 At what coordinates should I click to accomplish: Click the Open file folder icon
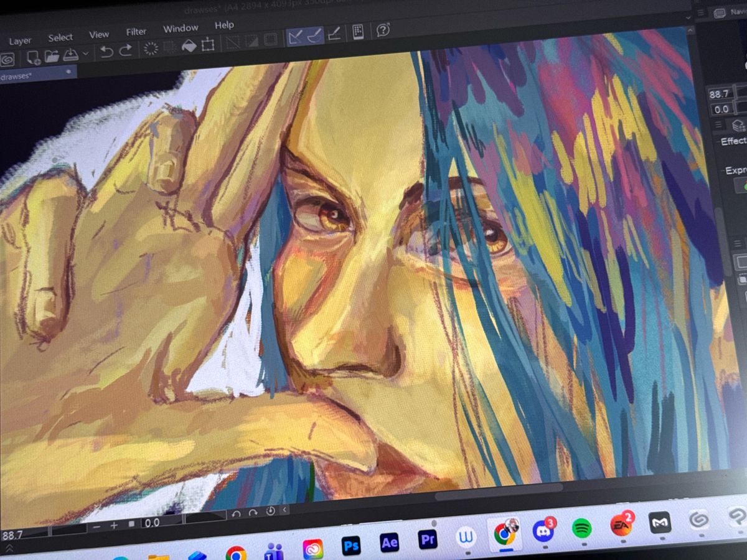point(52,55)
